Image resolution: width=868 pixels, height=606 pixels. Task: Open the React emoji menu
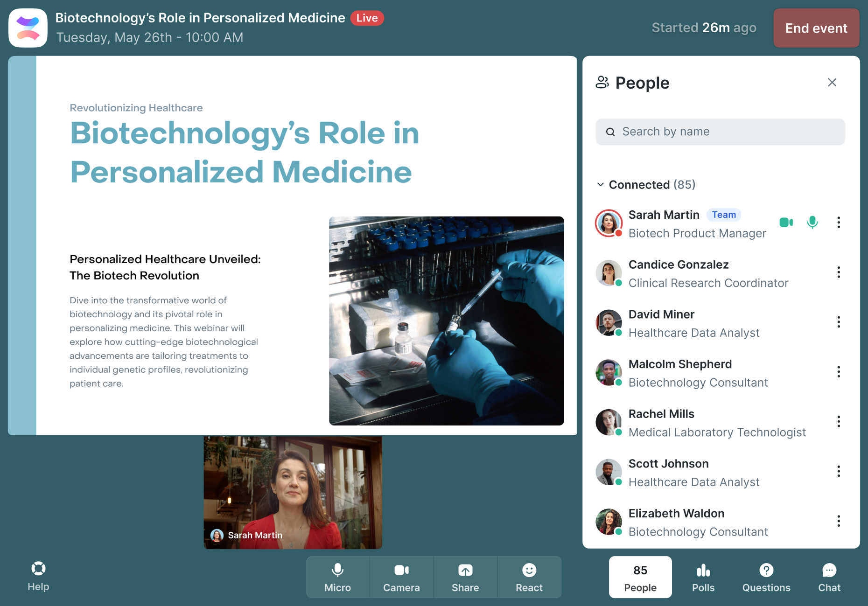(x=529, y=577)
